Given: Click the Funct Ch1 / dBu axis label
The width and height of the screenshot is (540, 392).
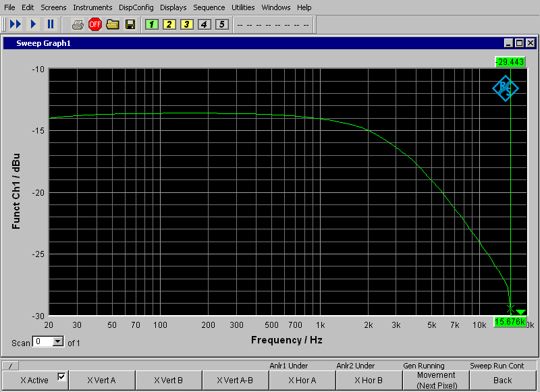Looking at the screenshot, I should click(16, 192).
